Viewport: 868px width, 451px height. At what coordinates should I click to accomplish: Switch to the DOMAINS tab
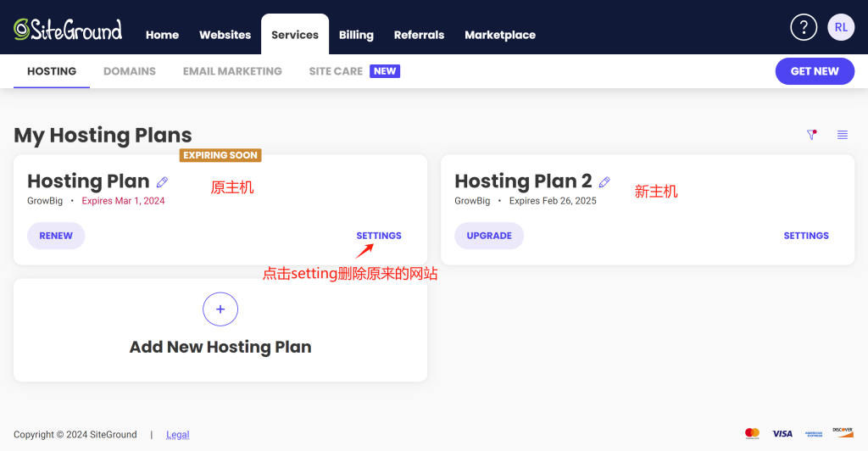point(130,71)
